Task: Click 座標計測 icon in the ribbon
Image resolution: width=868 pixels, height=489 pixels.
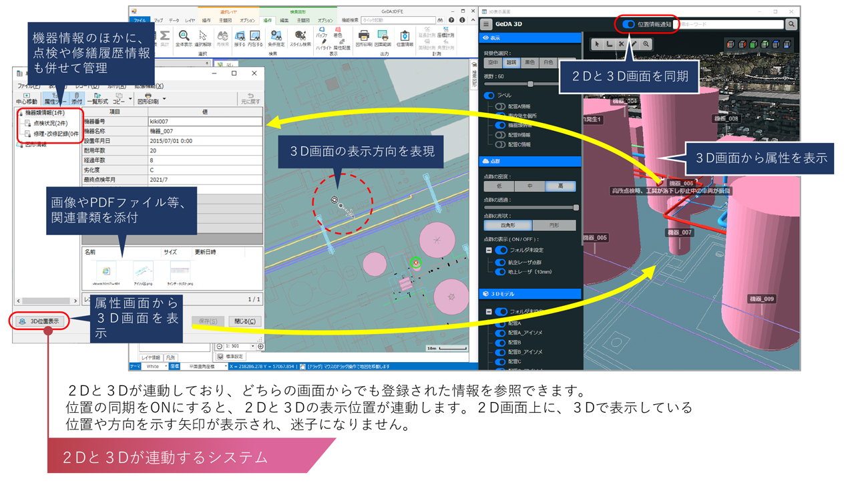Action: coord(445,32)
